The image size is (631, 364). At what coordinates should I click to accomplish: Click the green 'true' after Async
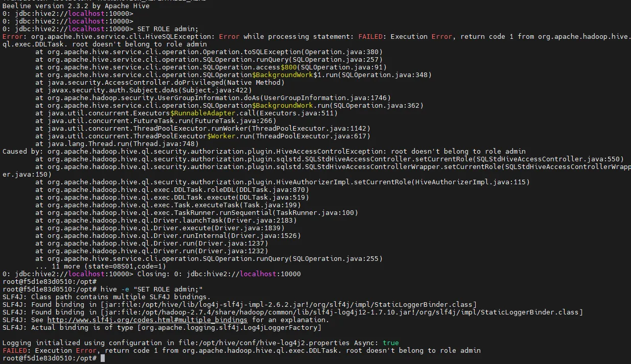click(390, 343)
